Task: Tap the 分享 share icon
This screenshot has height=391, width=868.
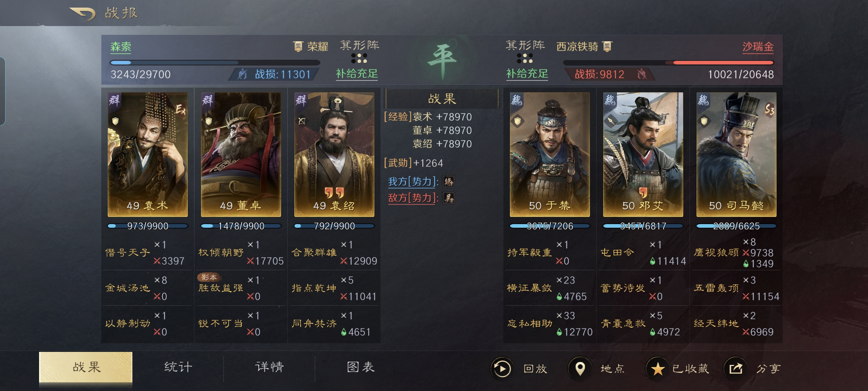Action: pyautogui.click(x=735, y=369)
